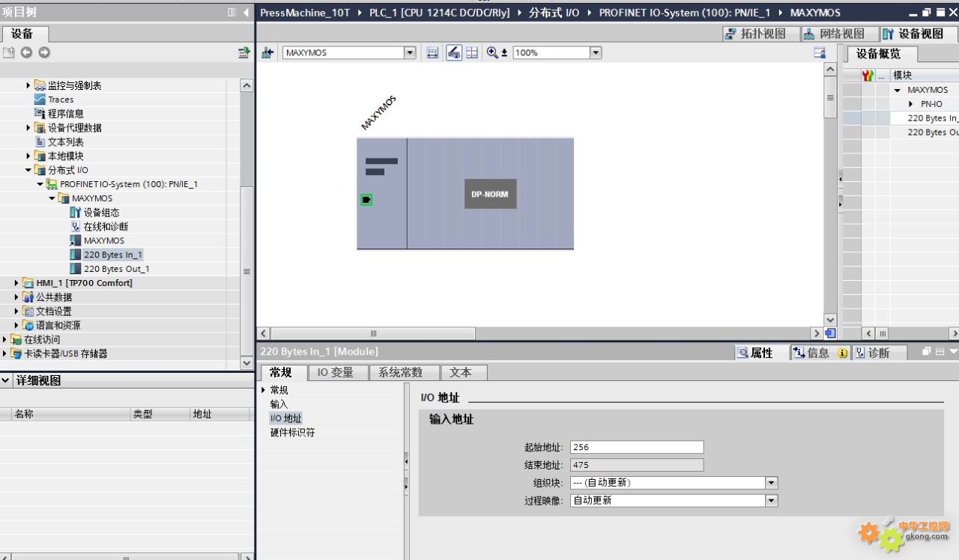
Task: Open the overview export icon in project tree
Action: pos(243,52)
